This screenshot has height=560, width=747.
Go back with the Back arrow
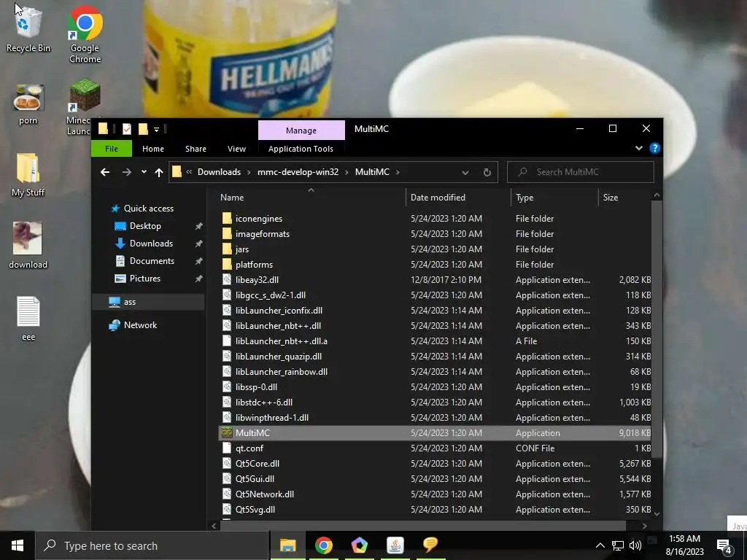point(105,172)
